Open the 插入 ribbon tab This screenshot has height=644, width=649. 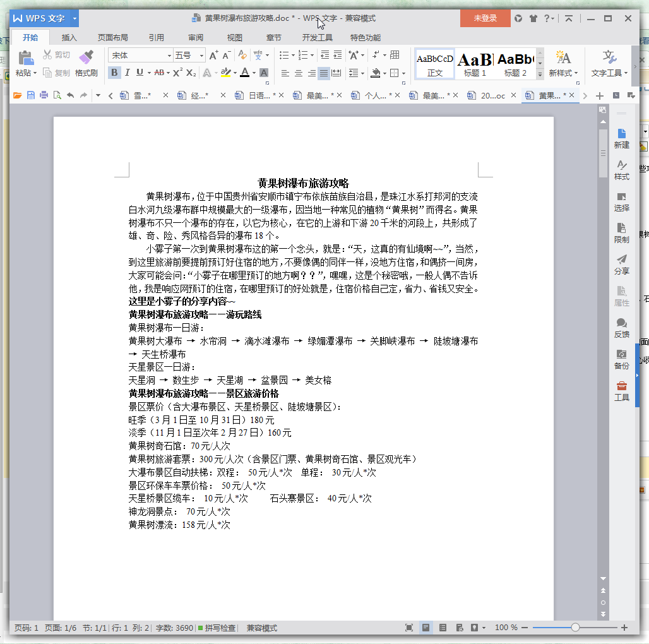(69, 38)
